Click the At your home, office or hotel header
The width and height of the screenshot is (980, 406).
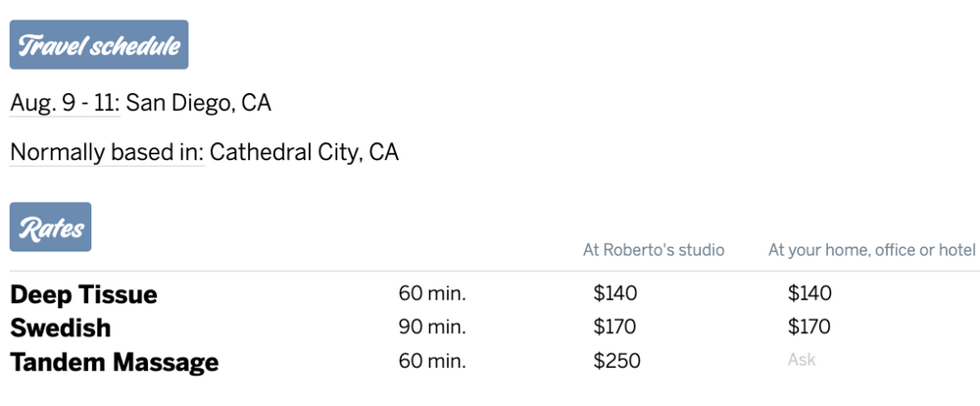tap(872, 250)
